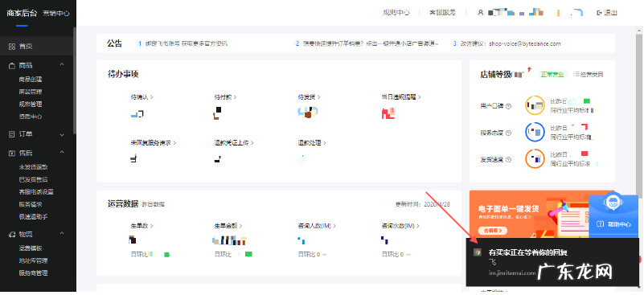Switch to 商家后台 tab
Viewport: 644px width, 295px height.
point(23,13)
